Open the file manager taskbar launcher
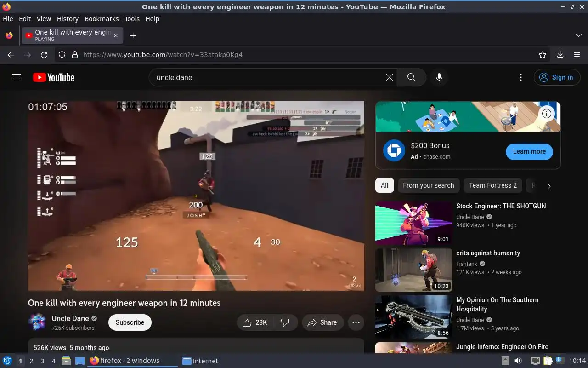588x368 pixels. (66, 361)
